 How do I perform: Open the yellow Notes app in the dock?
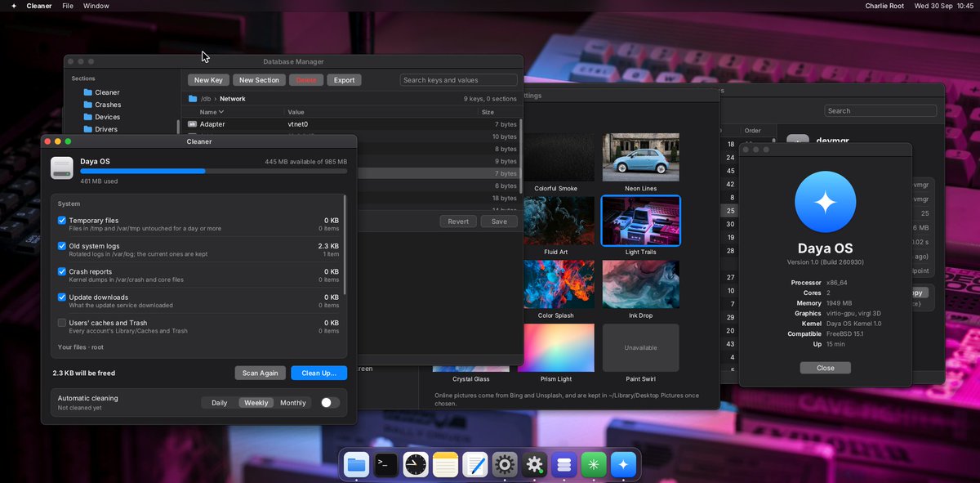coord(445,464)
